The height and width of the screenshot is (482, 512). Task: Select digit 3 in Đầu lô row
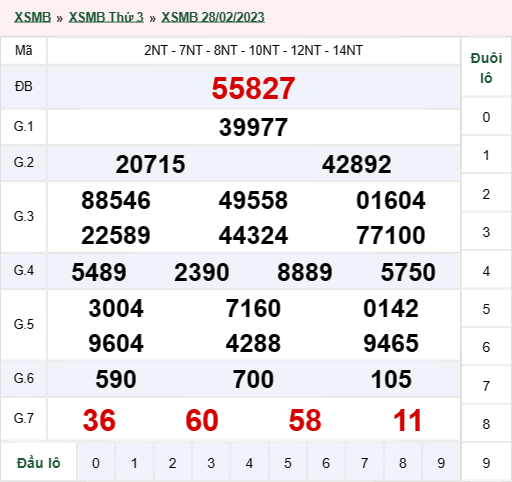pyautogui.click(x=211, y=463)
